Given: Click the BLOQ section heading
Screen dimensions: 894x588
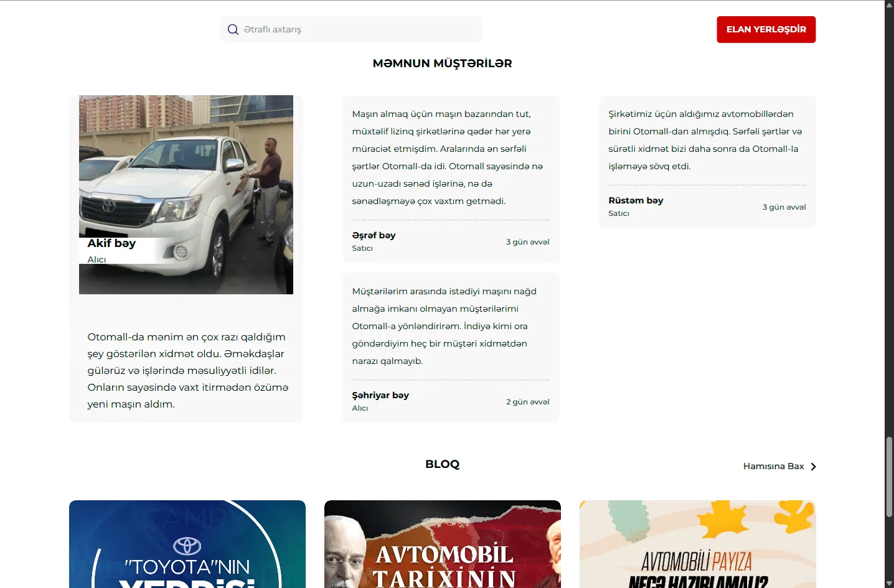Looking at the screenshot, I should click(443, 464).
